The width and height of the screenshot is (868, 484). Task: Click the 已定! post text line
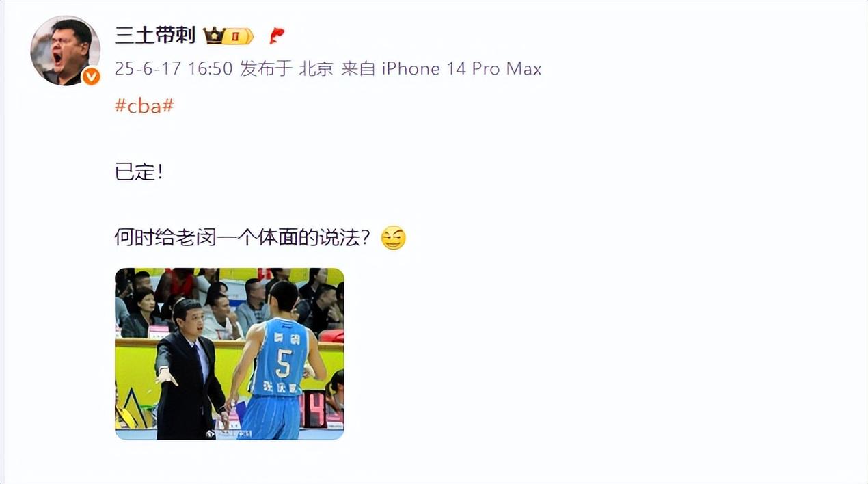point(139,172)
